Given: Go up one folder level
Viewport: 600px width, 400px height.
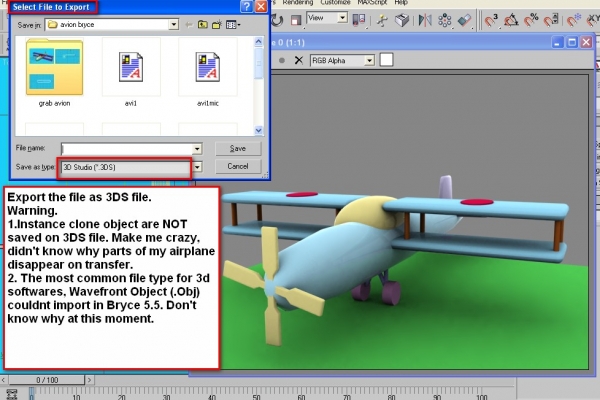Looking at the screenshot, I should point(202,25).
